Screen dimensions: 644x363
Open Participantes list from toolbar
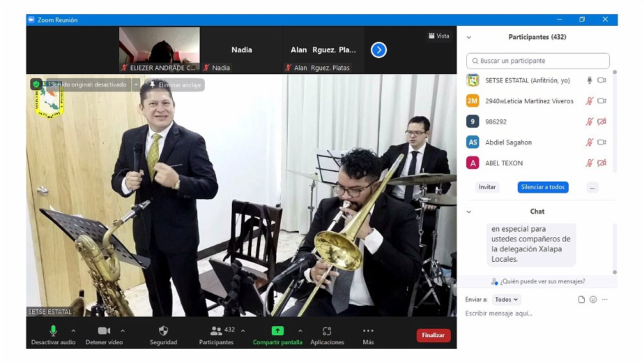click(216, 331)
